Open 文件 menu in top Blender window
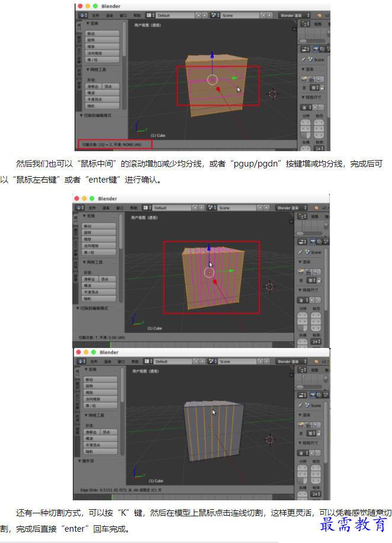 96,15
